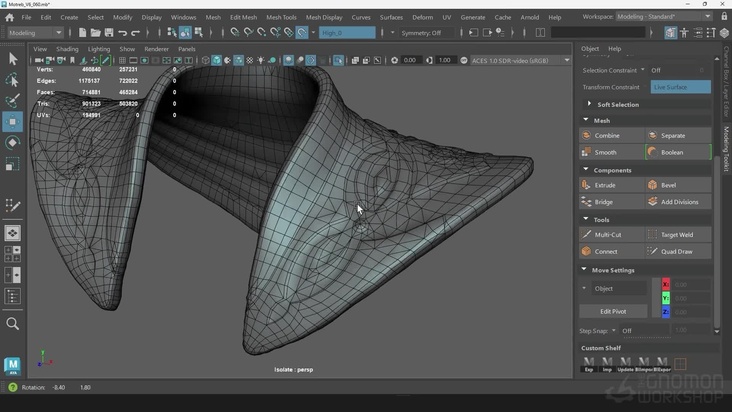
Task: Click the search magnifier in the left sidebar
Action: [13, 323]
